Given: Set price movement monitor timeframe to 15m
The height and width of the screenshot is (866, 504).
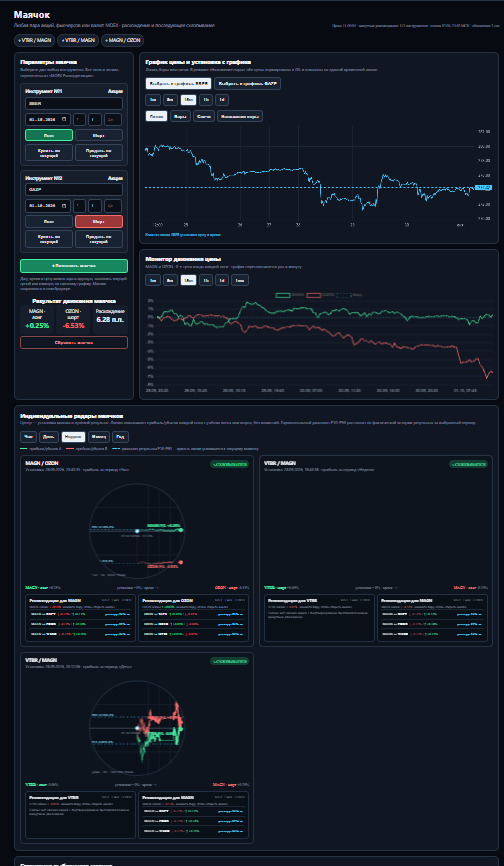Looking at the screenshot, I should (188, 280).
